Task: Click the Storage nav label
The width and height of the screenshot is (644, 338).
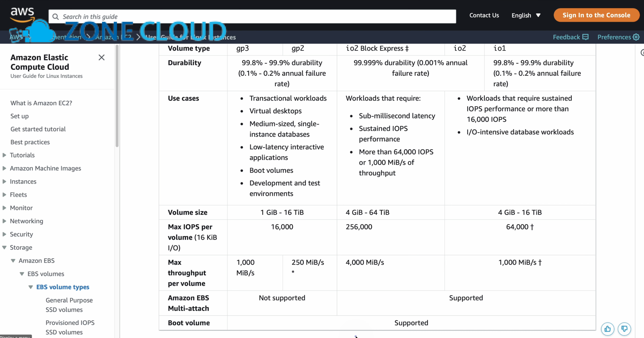Action: (x=21, y=247)
